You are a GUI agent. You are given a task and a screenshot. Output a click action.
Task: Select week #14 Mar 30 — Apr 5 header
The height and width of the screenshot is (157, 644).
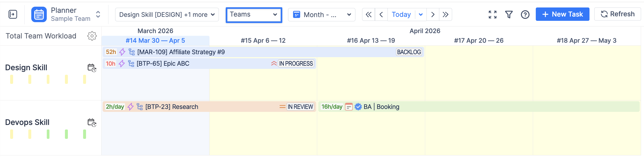(155, 41)
